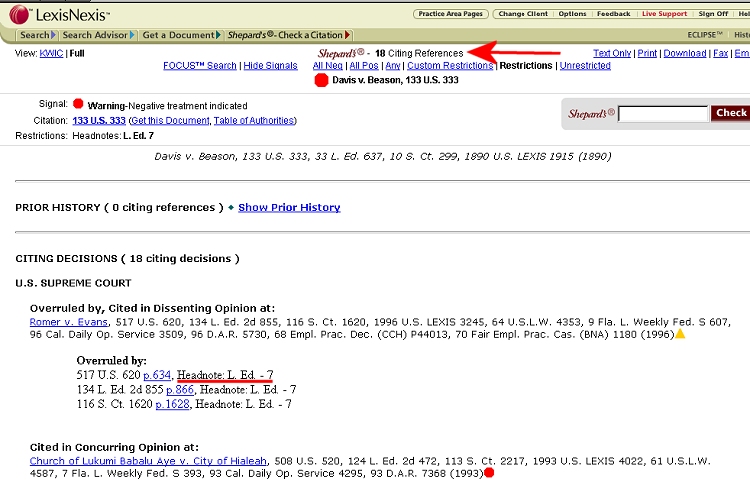The width and height of the screenshot is (750, 495).
Task: Open the Search tab
Action: click(x=38, y=35)
